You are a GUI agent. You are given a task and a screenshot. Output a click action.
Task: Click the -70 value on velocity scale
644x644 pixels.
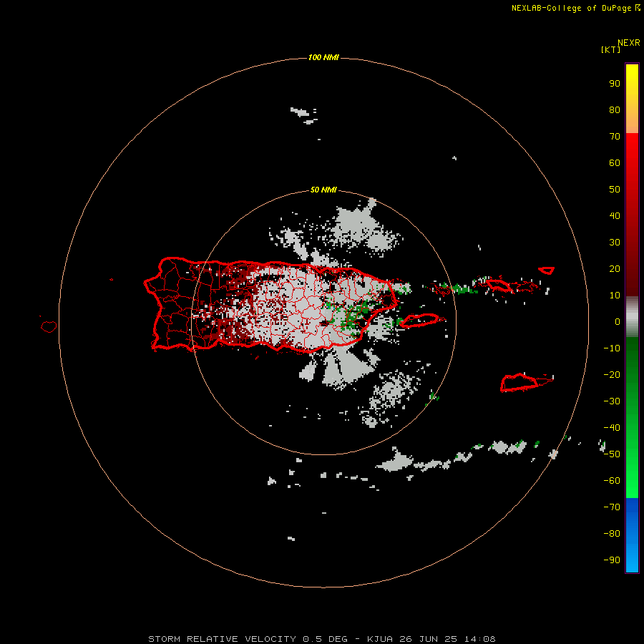click(612, 507)
